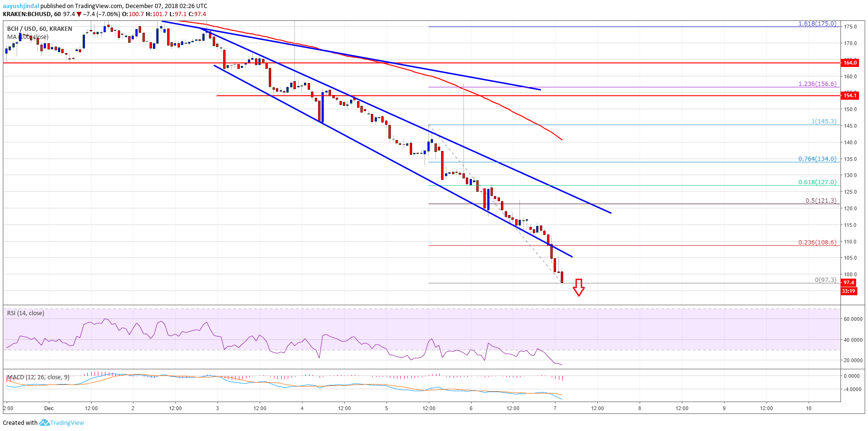This screenshot has width=868, height=431.
Task: Click the 33:19 candle countdown label
Action: (x=849, y=291)
